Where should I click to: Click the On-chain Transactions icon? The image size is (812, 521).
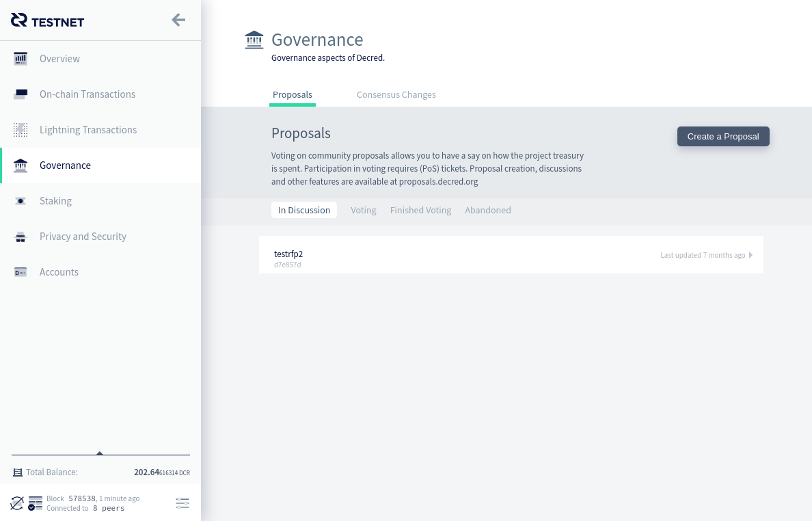pyautogui.click(x=21, y=94)
